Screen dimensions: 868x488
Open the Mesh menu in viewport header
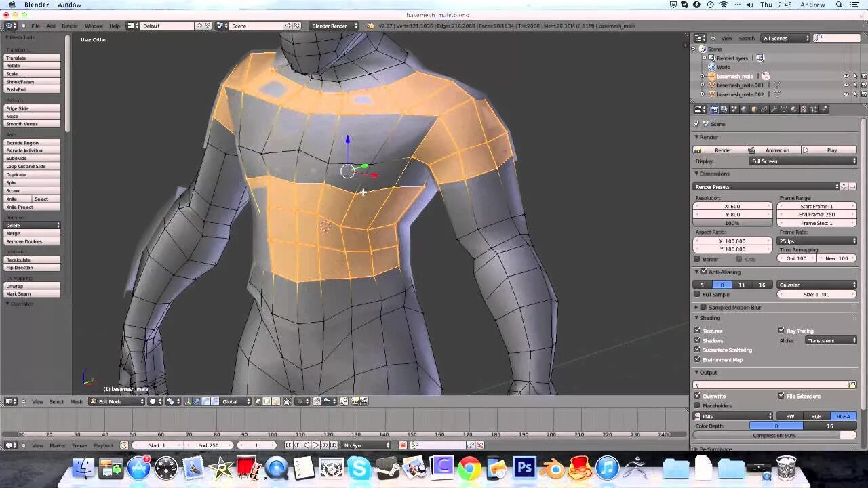[76, 401]
